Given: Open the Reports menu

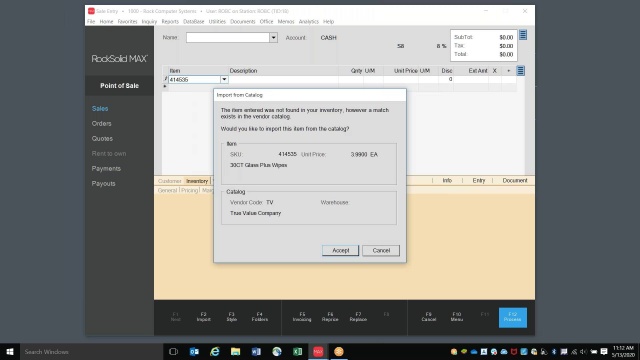Looking at the screenshot, I should 170,22.
